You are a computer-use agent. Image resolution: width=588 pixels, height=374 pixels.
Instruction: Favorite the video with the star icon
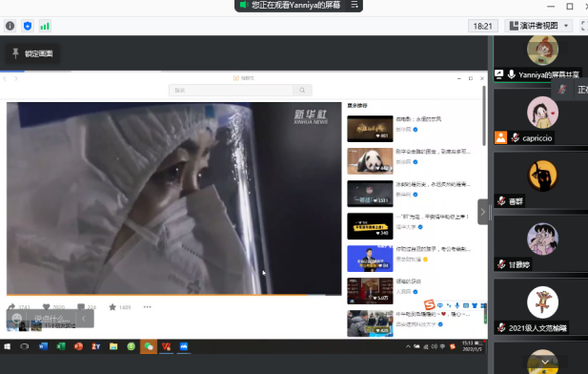(x=112, y=307)
